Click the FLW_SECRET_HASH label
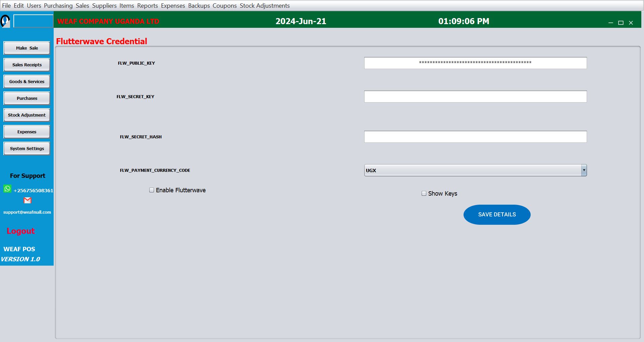Screen dimensions: 644x342 tap(141, 137)
